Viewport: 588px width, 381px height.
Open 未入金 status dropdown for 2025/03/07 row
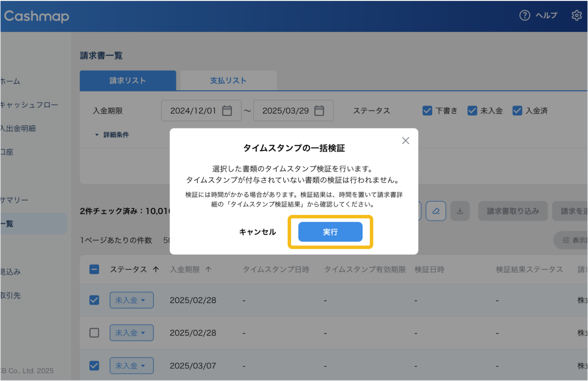tap(131, 366)
